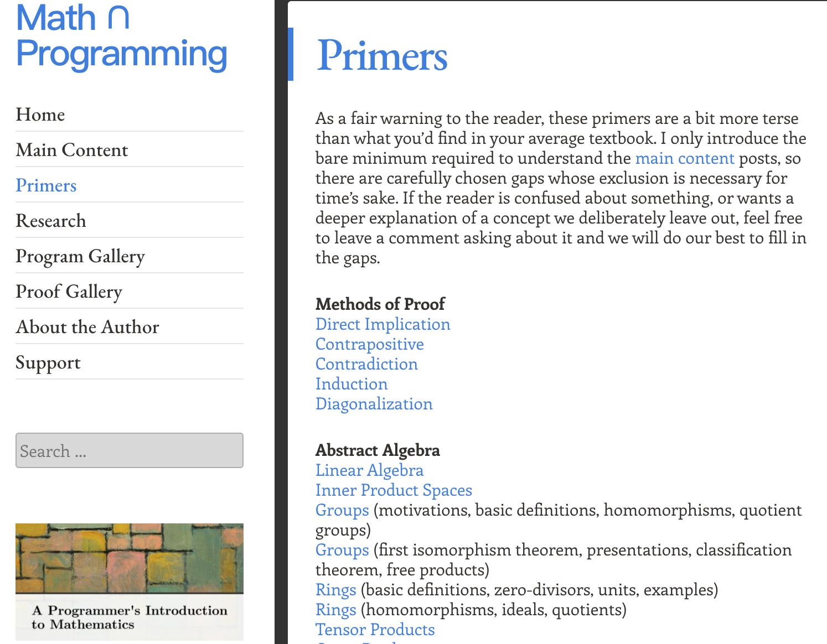Click the Math ∩ Programming site title

(121, 36)
